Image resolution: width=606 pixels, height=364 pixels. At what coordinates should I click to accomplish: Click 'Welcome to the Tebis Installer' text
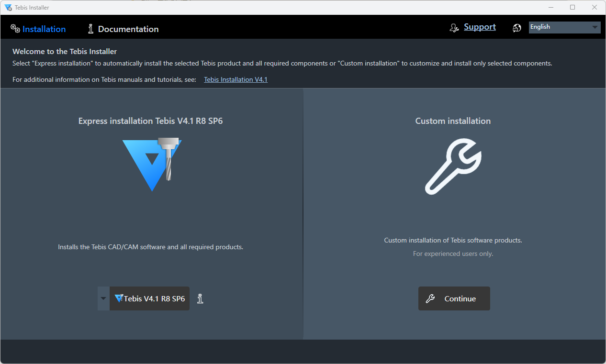pos(65,51)
